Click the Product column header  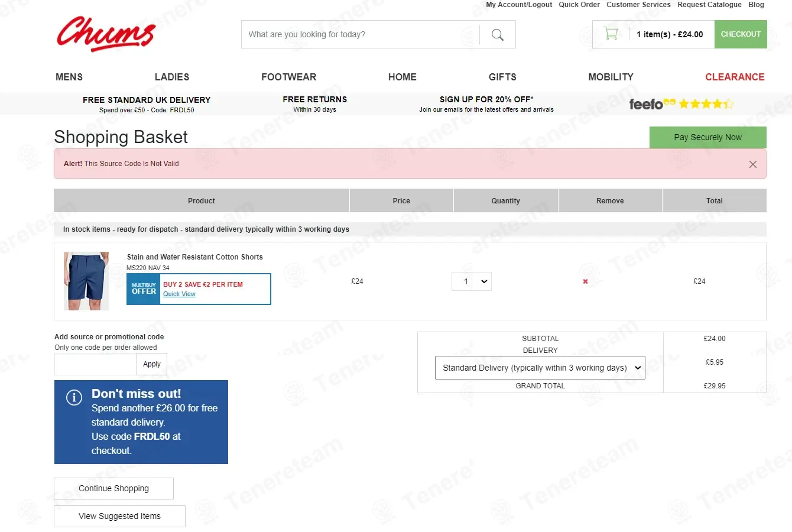[202, 201]
